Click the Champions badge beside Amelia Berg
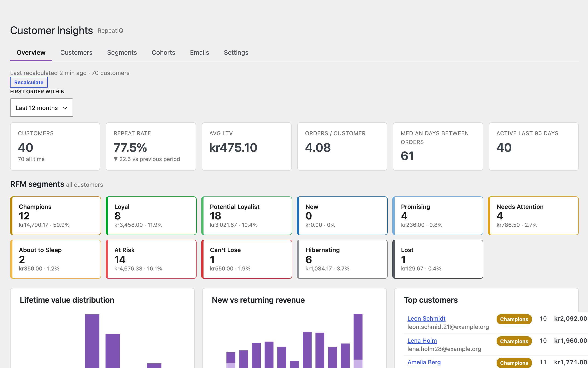This screenshot has height=368, width=588. coord(514,363)
